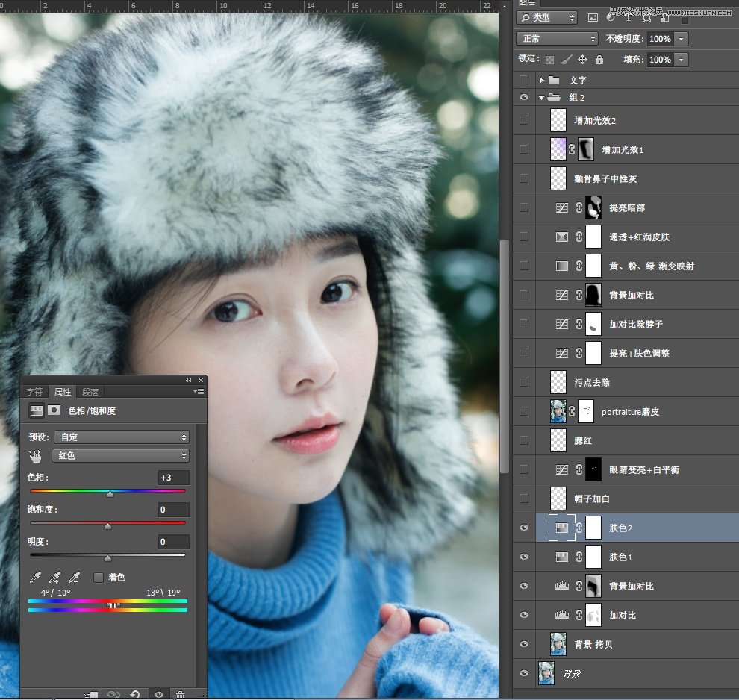Screen dimensions: 739x700
Task: Hide the 肤色1 layer
Action: 523,557
